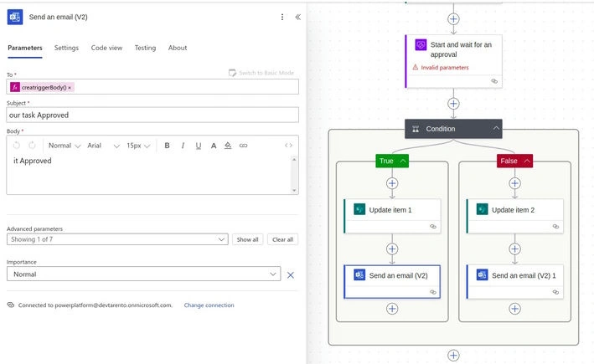Click the plus button above the Condition
This screenshot has height=364, width=594.
pyautogui.click(x=453, y=103)
